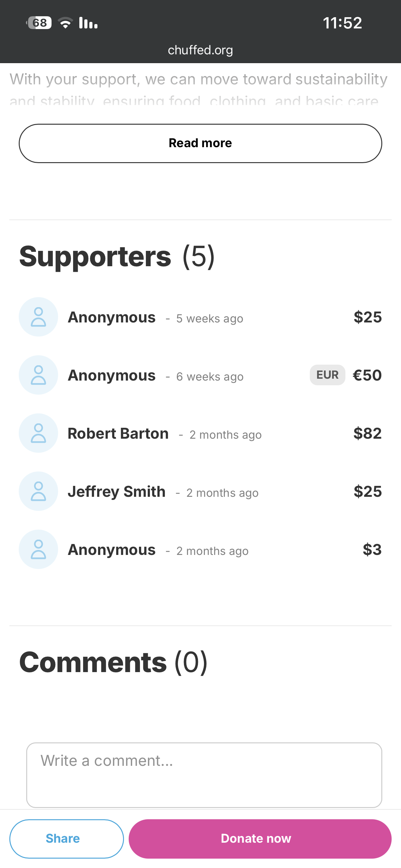Select Jeffrey Smith supporter name
401x868 pixels.
(x=116, y=491)
